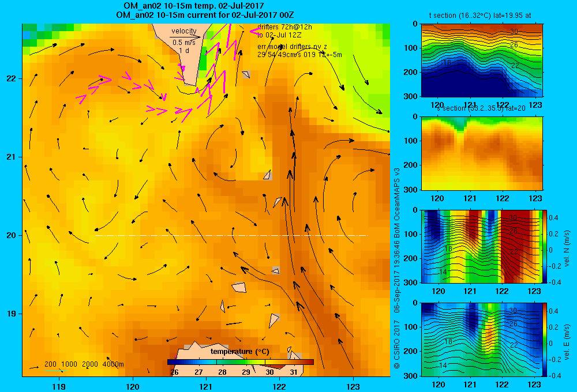Screen dimensions: 577x392
Task: Click tick value 26 under temperature bar
Action: coord(174,372)
